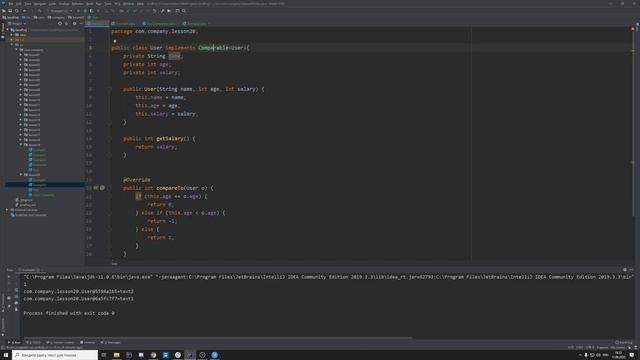Click the green Run icon in toolbar

(x=79, y=11)
